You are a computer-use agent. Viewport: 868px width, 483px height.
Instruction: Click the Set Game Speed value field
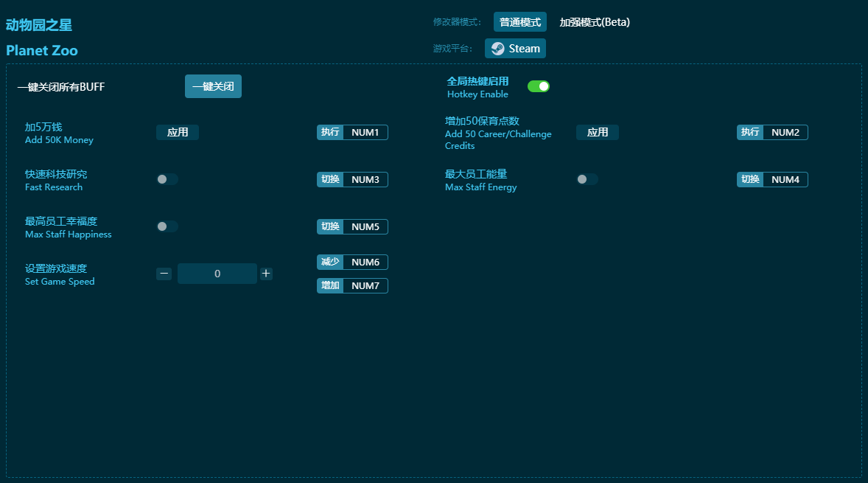(217, 274)
